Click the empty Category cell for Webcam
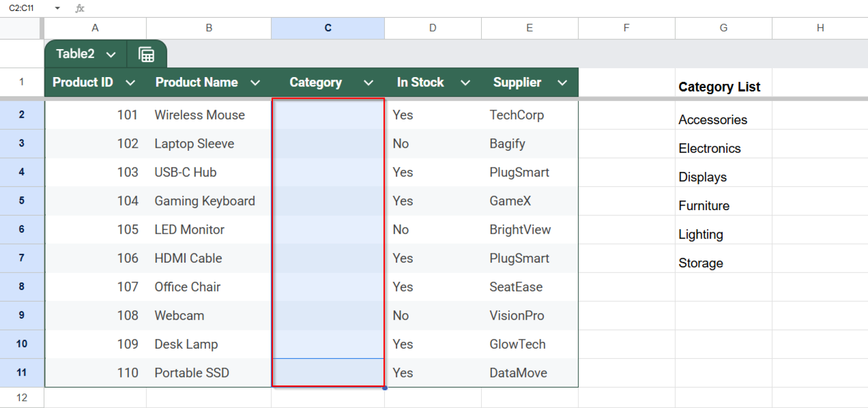 328,316
